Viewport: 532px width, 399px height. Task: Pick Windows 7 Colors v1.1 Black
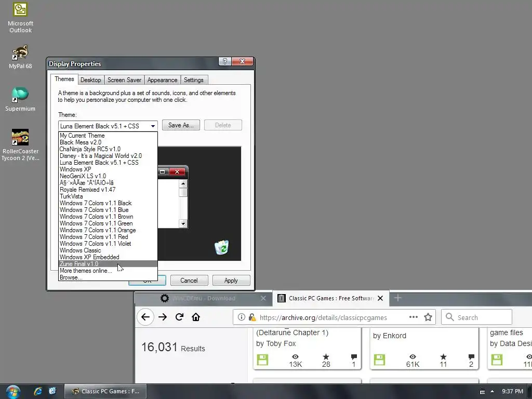pyautogui.click(x=108, y=203)
